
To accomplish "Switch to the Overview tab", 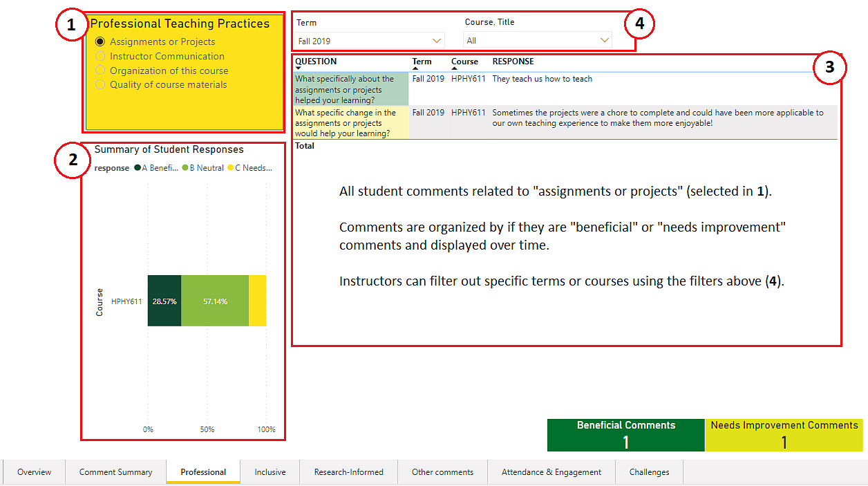I will tap(34, 472).
